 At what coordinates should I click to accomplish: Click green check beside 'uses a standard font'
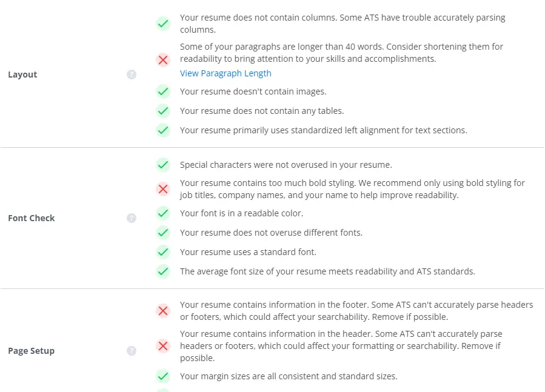163,252
